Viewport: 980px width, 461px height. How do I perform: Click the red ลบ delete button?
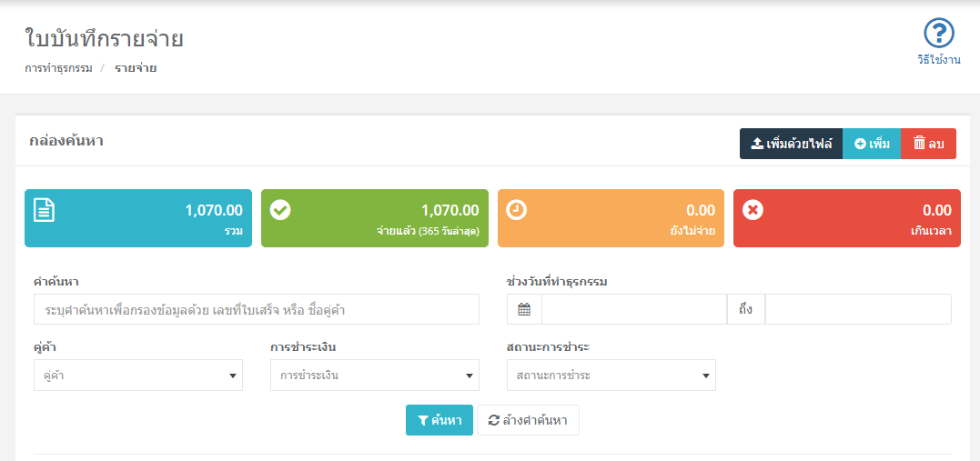click(x=929, y=144)
